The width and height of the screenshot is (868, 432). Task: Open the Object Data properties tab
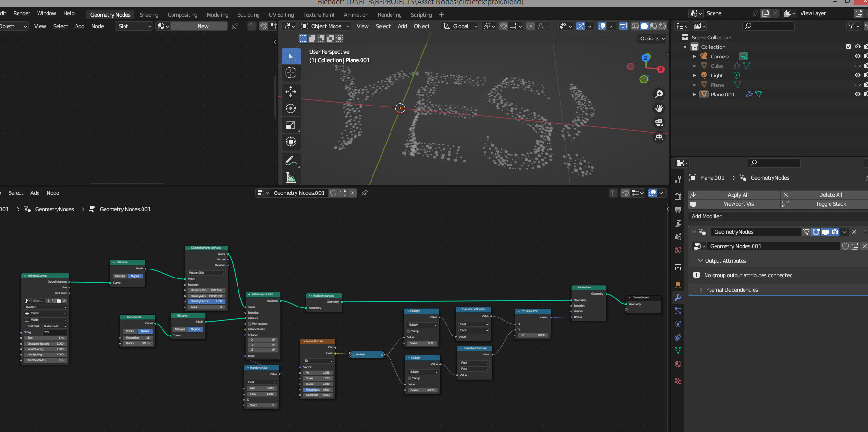pyautogui.click(x=678, y=351)
